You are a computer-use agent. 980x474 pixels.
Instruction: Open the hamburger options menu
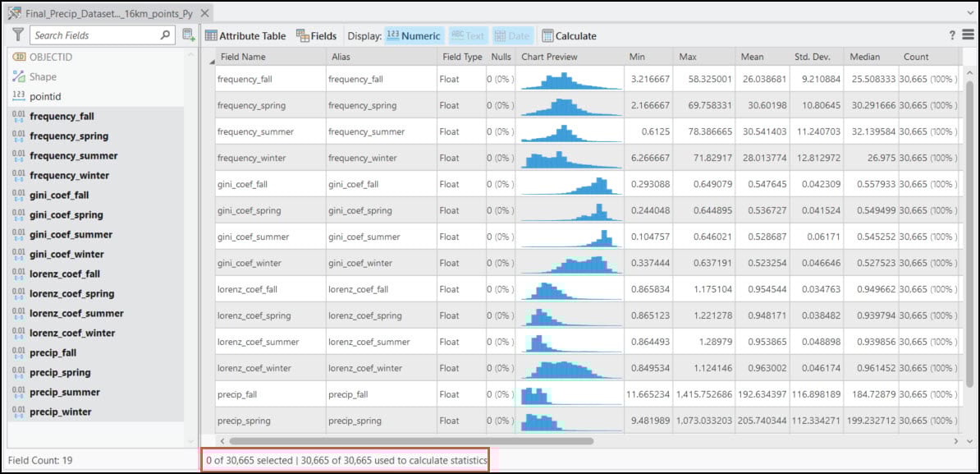pyautogui.click(x=969, y=35)
